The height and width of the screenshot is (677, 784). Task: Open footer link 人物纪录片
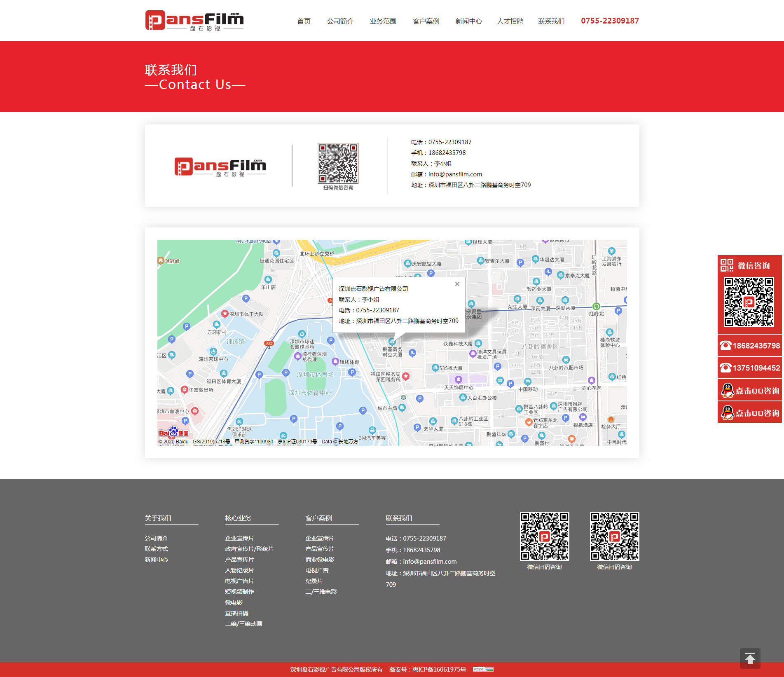tap(239, 570)
